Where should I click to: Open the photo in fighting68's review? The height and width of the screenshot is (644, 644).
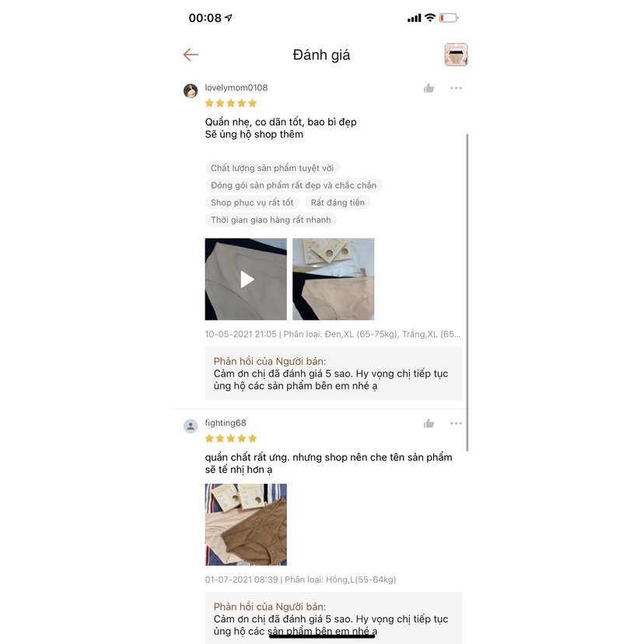(246, 524)
